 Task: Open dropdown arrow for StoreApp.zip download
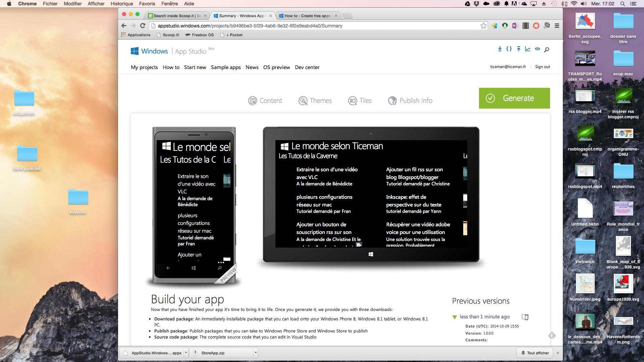tap(256, 353)
